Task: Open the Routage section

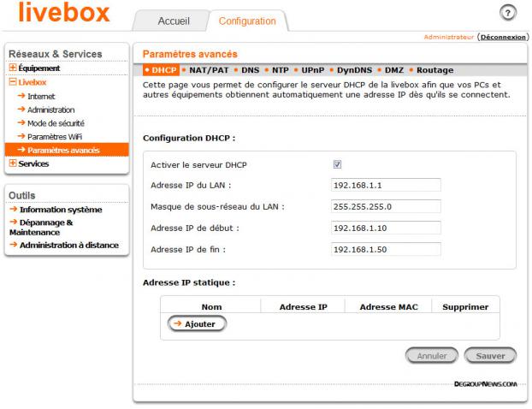Action: [434, 70]
